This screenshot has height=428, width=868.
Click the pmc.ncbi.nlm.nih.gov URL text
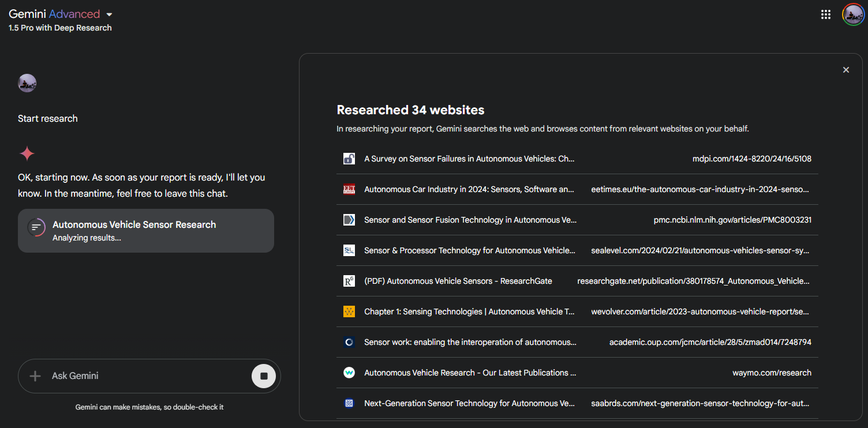[732, 220]
